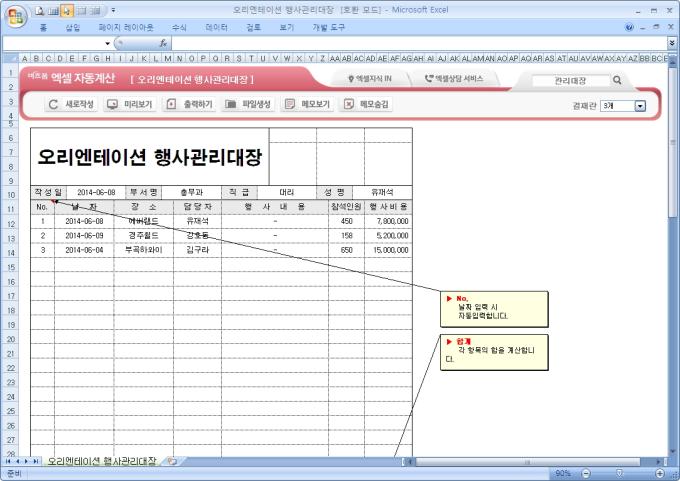Open the 엑셀상담 서비스 tab
Image resolution: width=680 pixels, height=481 pixels.
pyautogui.click(x=454, y=79)
